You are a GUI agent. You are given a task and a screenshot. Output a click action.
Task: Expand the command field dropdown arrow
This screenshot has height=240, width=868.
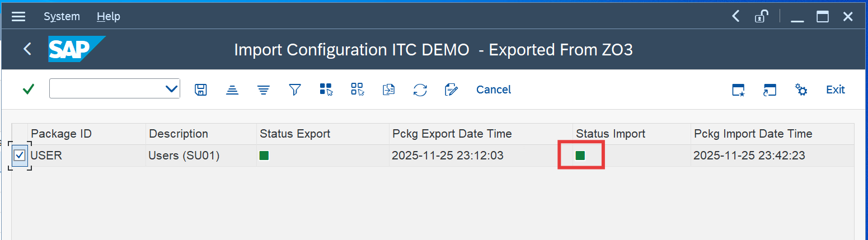coord(171,89)
